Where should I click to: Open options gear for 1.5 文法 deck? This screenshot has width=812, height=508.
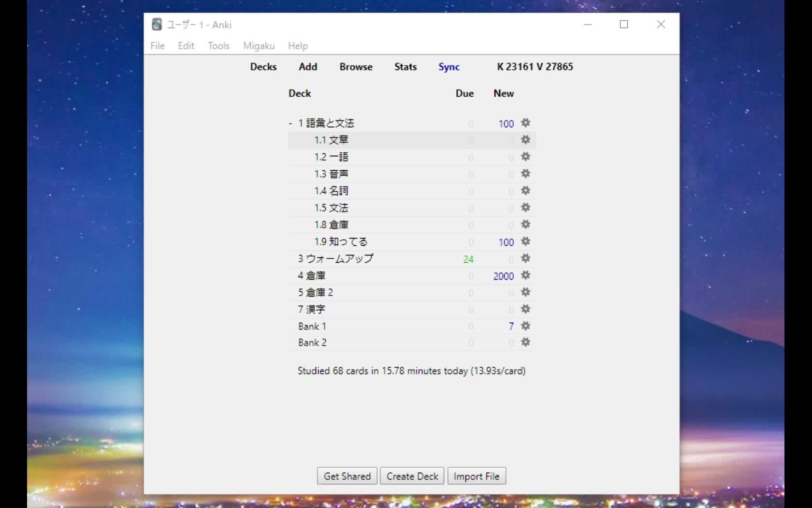tap(525, 208)
